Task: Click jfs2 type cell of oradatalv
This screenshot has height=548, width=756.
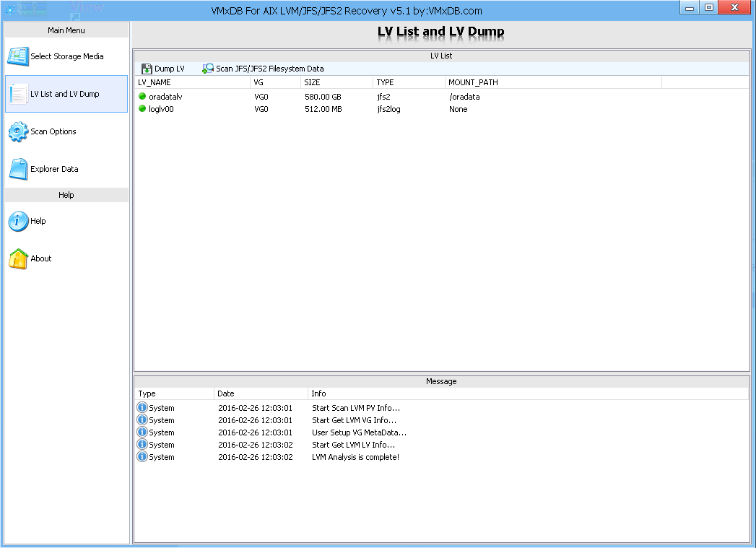Action: click(384, 97)
